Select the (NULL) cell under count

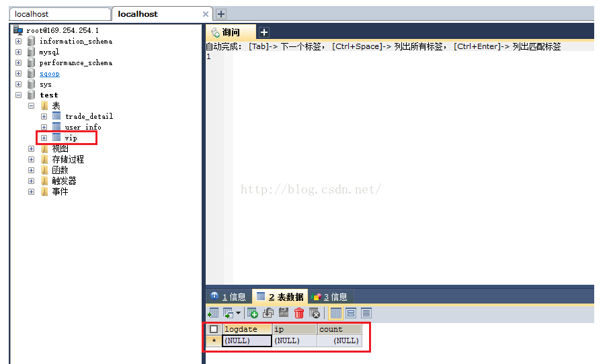click(x=340, y=340)
